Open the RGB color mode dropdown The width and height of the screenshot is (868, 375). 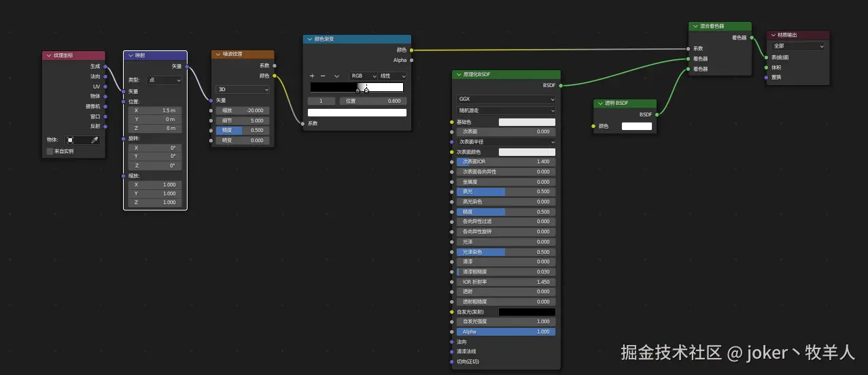tap(362, 76)
